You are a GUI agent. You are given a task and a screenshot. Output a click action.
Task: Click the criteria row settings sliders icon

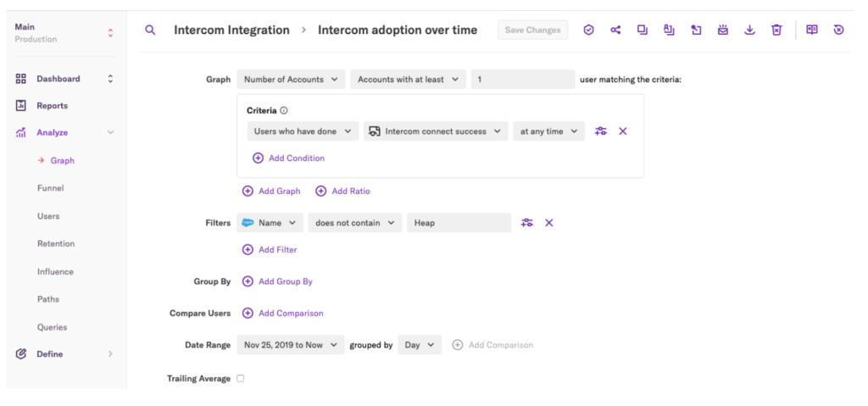[x=601, y=131]
